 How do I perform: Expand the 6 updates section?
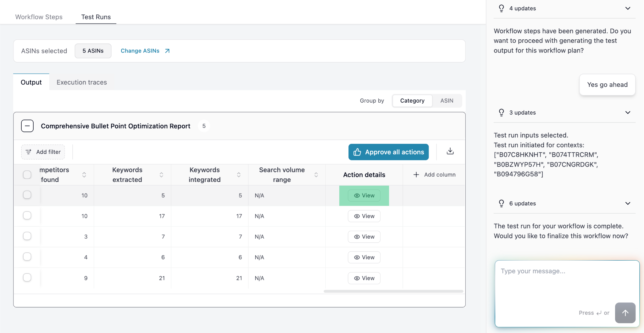coord(628,203)
